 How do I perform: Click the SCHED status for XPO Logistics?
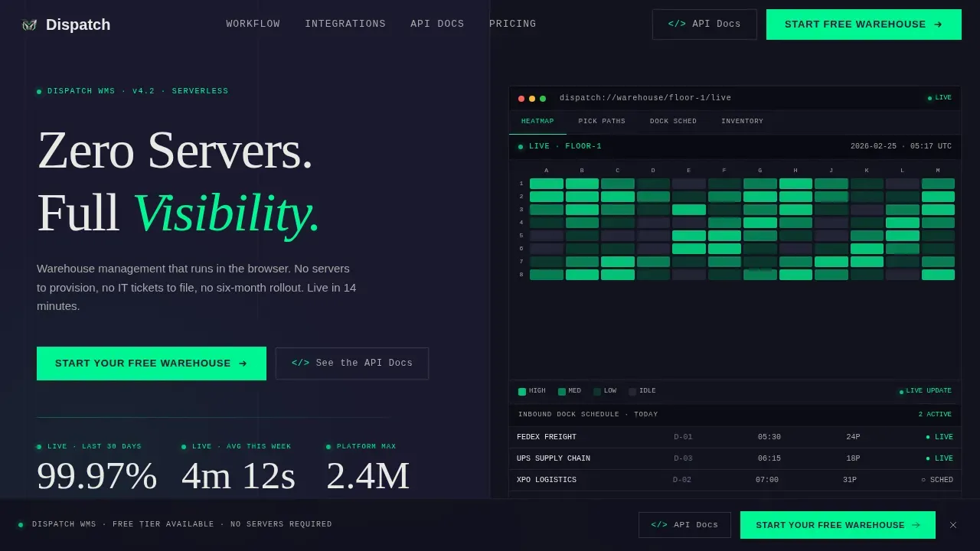coord(937,480)
